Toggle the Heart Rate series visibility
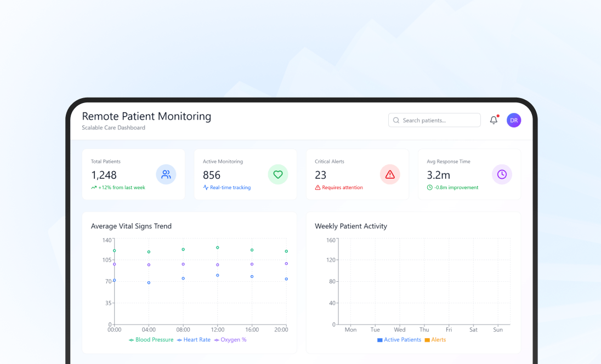The height and width of the screenshot is (364, 601). tap(194, 340)
